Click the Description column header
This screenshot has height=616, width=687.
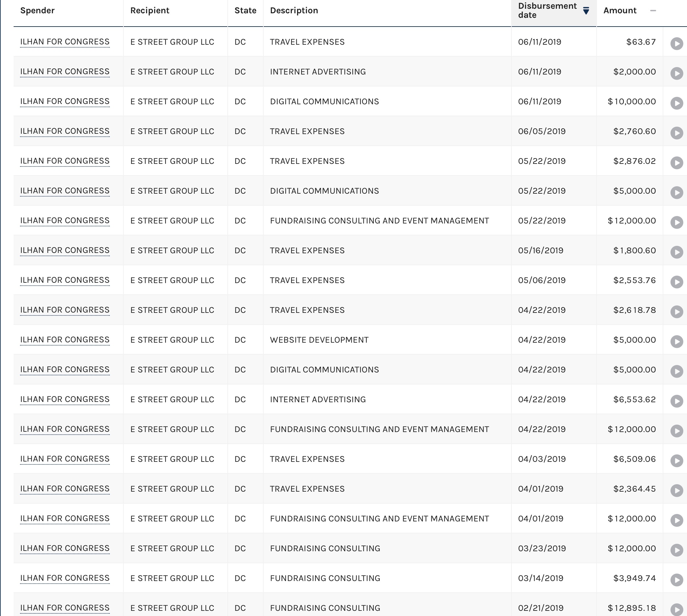click(x=294, y=10)
